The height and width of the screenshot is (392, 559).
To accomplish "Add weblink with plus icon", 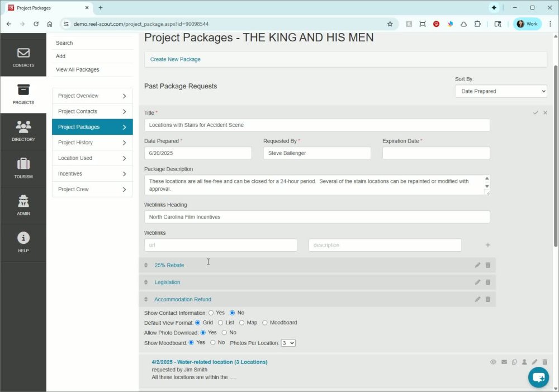I will (487, 245).
